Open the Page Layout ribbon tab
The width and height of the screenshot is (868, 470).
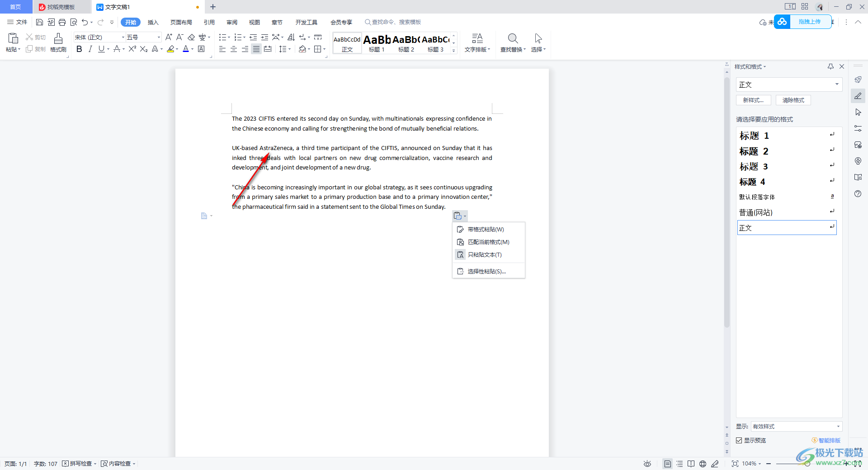181,22
